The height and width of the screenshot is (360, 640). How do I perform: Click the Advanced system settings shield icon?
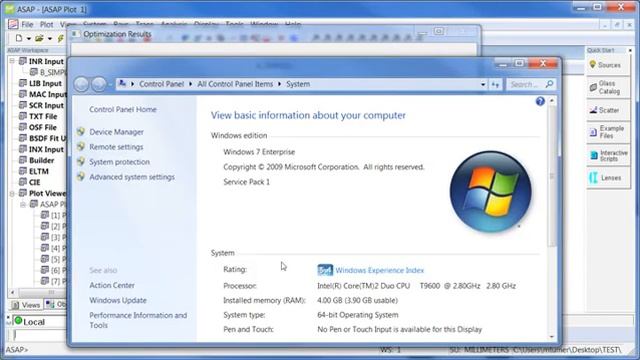pos(81,176)
